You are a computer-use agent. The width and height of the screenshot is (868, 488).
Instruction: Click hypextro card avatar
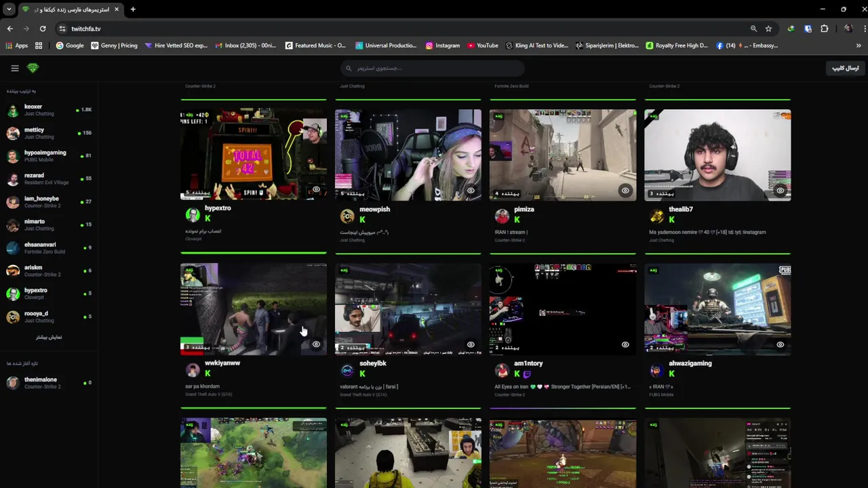pos(193,215)
